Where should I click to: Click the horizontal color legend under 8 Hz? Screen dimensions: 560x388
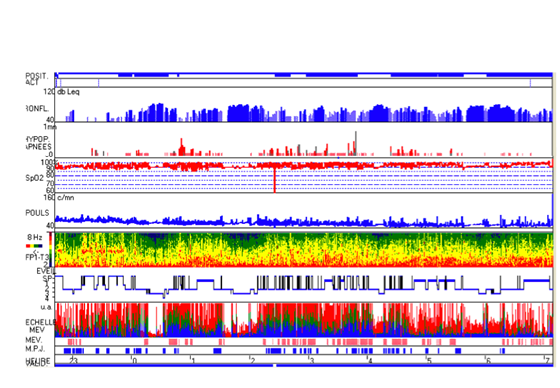[34, 246]
